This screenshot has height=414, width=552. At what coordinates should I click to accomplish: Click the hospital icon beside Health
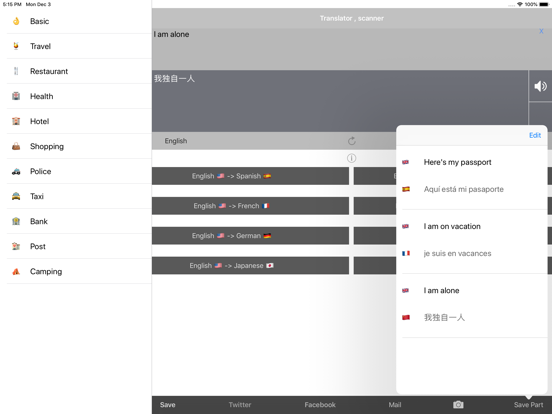pyautogui.click(x=16, y=96)
